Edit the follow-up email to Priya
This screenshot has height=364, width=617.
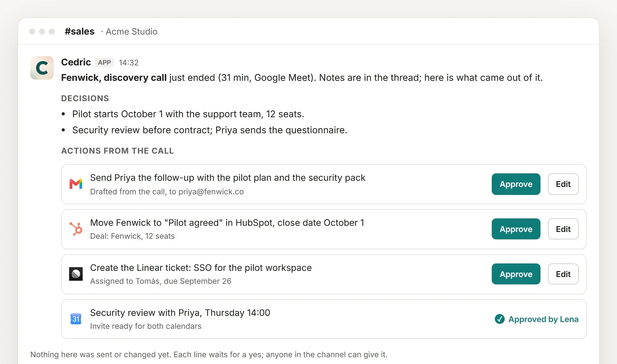pos(563,184)
